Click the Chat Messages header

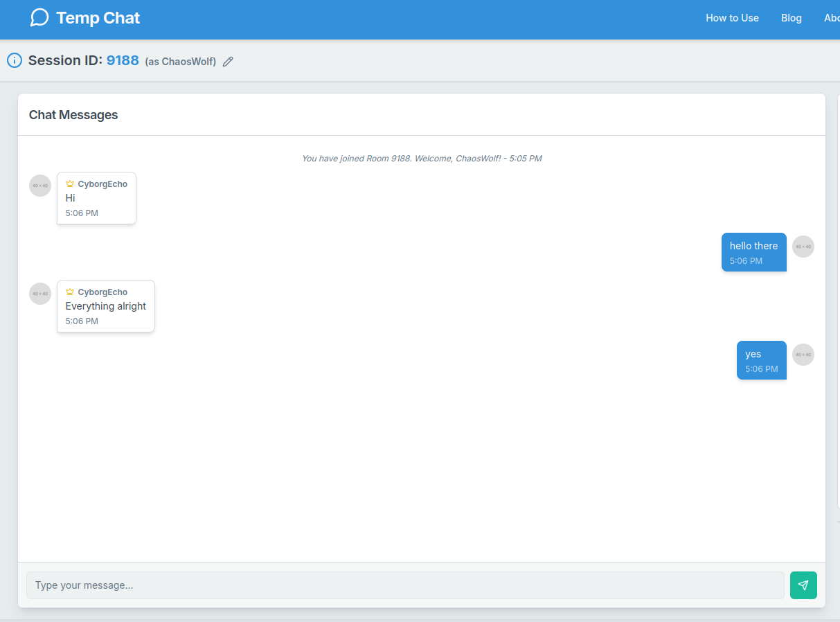coord(73,114)
